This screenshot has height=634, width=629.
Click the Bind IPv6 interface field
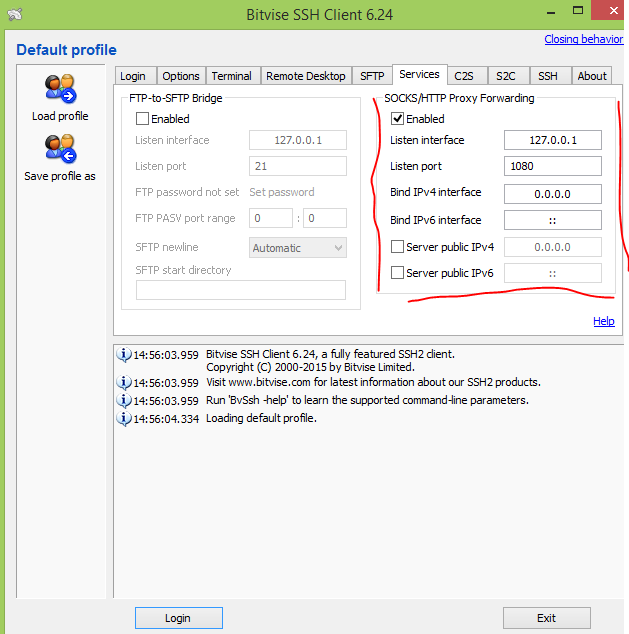coord(553,220)
